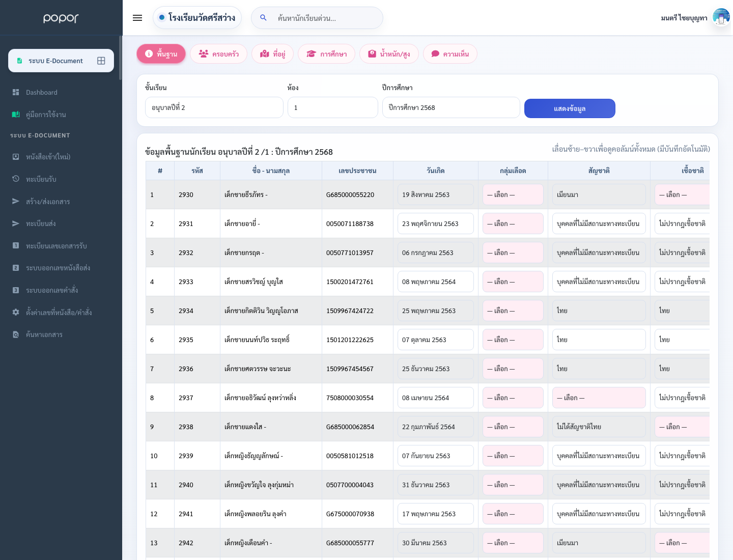Click the grid icon in ระบบ E-Document button

[x=101, y=61]
